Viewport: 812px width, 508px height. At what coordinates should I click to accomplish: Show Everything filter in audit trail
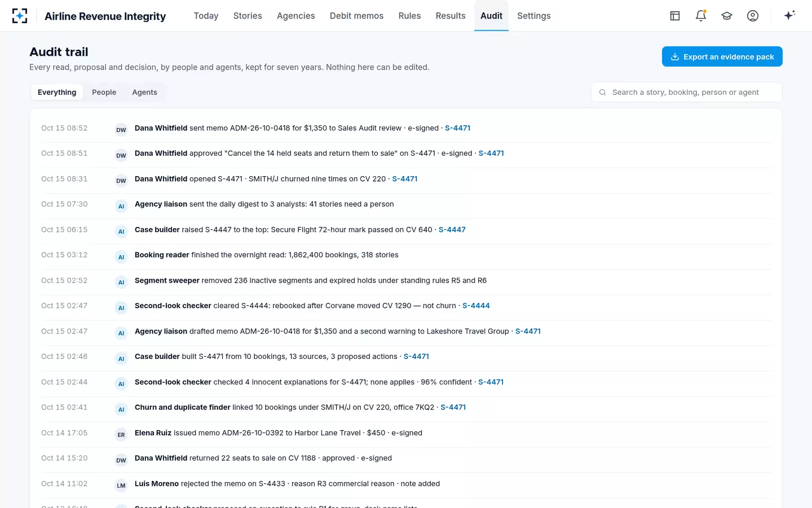57,92
